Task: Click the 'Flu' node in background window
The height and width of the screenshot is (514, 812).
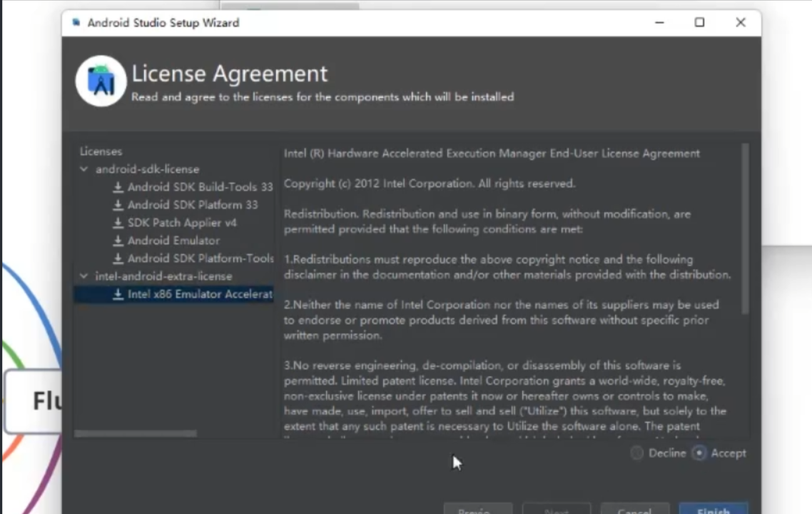Action: coord(34,401)
